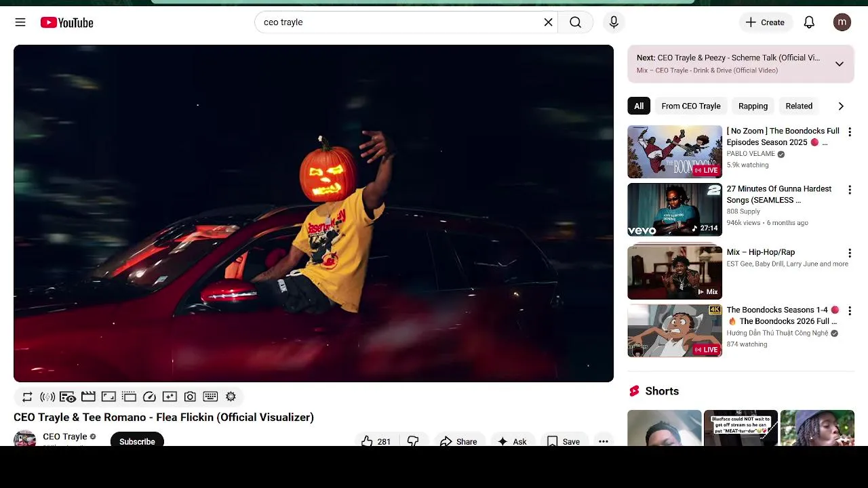This screenshot has height=488, width=868.
Task: Click the eye visibility icon below the player
Action: [68, 396]
